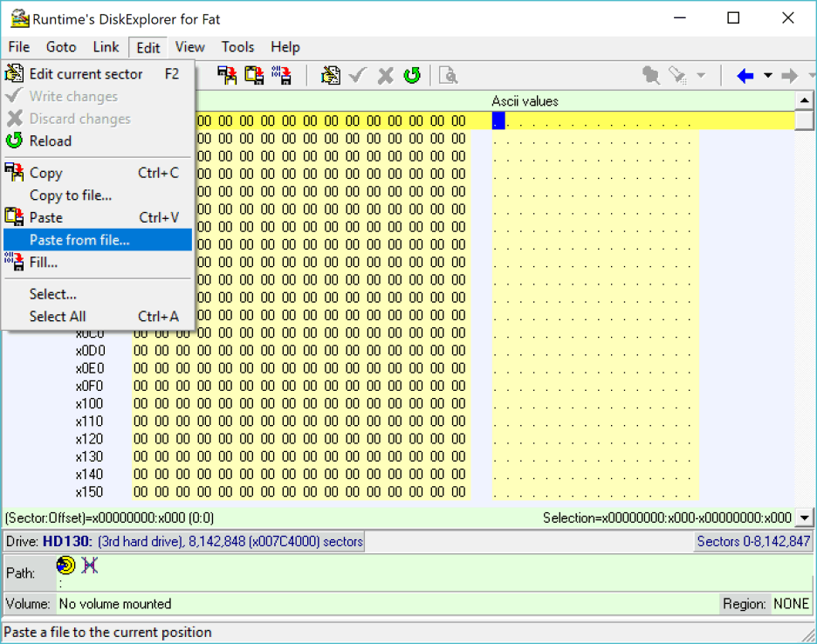Viewport: 817px width, 644px height.
Task: Click the green Reload toolbar icon
Action: click(x=412, y=76)
